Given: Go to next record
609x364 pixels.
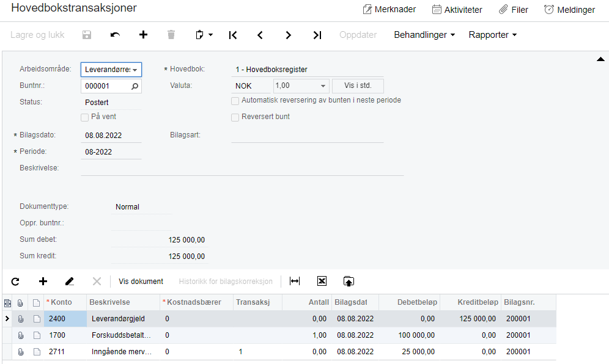Looking at the screenshot, I should (x=288, y=35).
